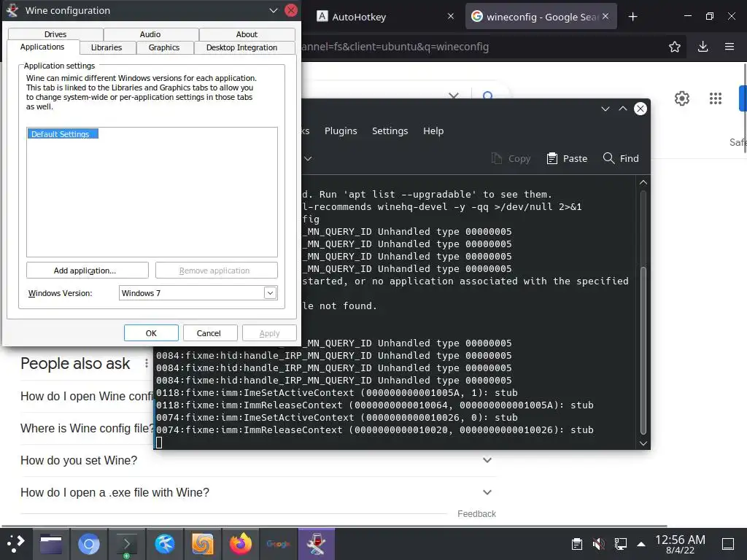The height and width of the screenshot is (560, 747).
Task: Click the terminal scrollbar down arrow
Action: 643,443
